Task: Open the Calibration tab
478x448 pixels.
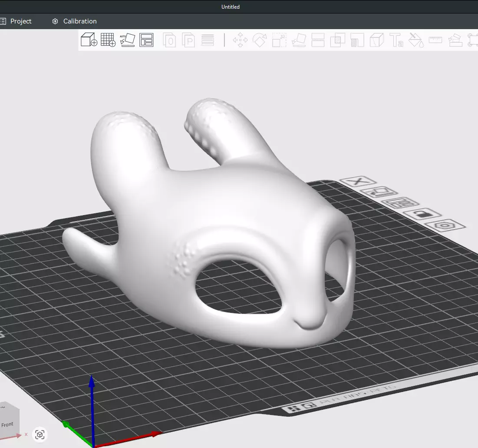Action: [80, 21]
